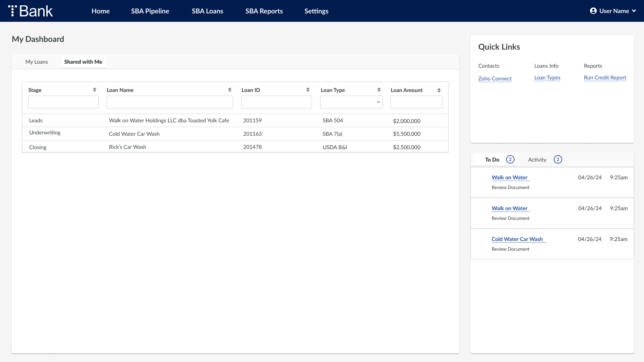This screenshot has width=644, height=362.
Task: Open Cold Water Car Wash to-do link
Action: click(x=517, y=239)
